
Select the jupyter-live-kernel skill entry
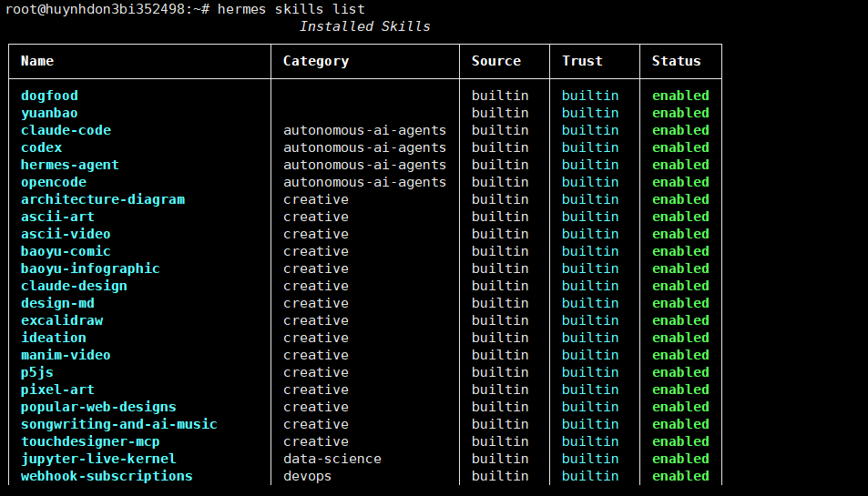pyautogui.click(x=98, y=459)
